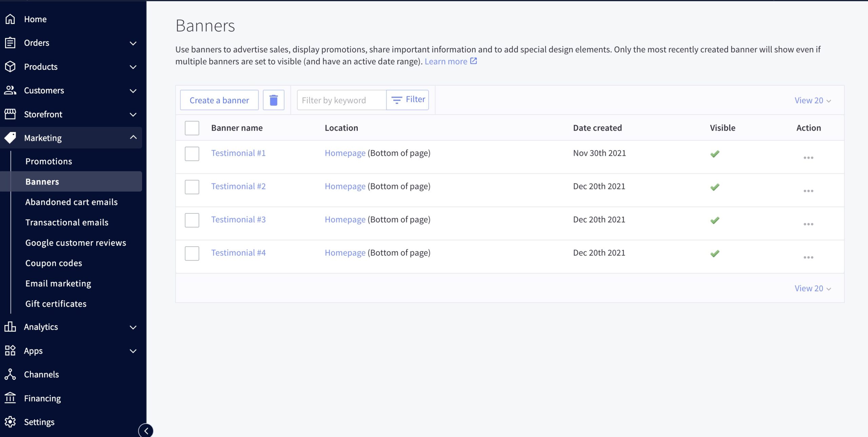Click the green visible checkmark for Testimonial #2
Screen dimensions: 868x437
pos(715,187)
